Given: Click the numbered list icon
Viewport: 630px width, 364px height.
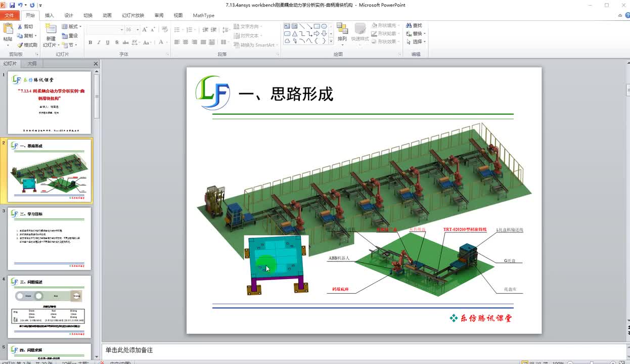Looking at the screenshot, I should pos(191,29).
